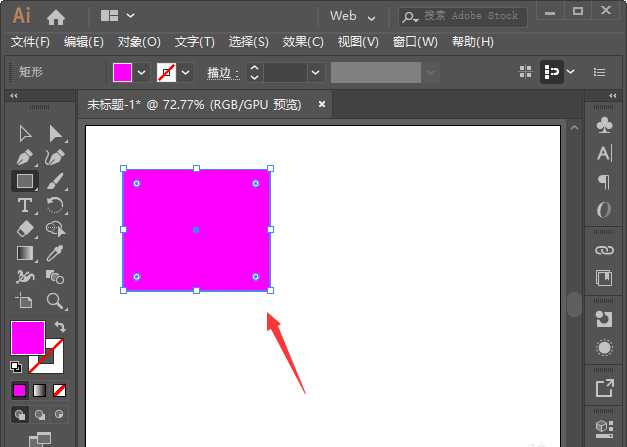
Task: Select the Direct Selection tool
Action: tap(56, 133)
